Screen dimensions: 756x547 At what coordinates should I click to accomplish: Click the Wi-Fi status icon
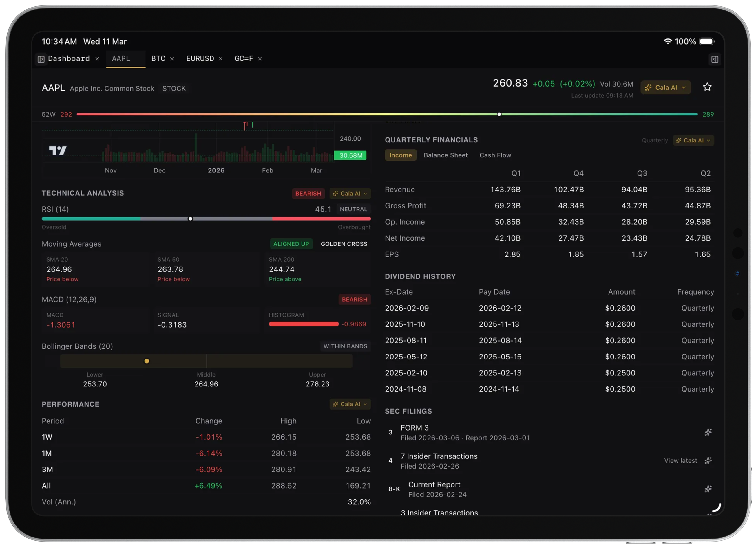[668, 41]
